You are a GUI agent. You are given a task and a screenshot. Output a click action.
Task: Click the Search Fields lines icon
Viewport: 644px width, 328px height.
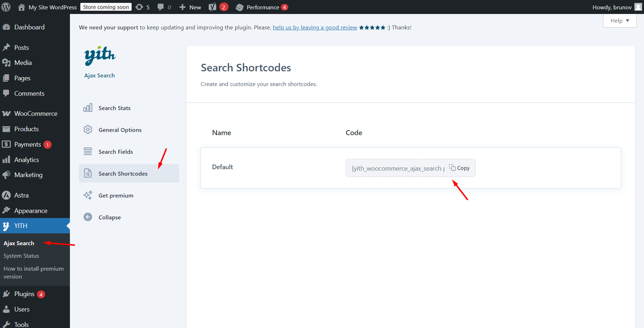(x=88, y=151)
